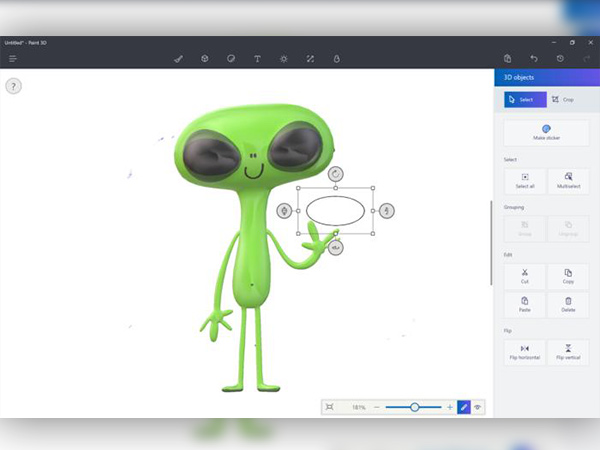Click Flip horizontal in the side panel

pos(525,352)
